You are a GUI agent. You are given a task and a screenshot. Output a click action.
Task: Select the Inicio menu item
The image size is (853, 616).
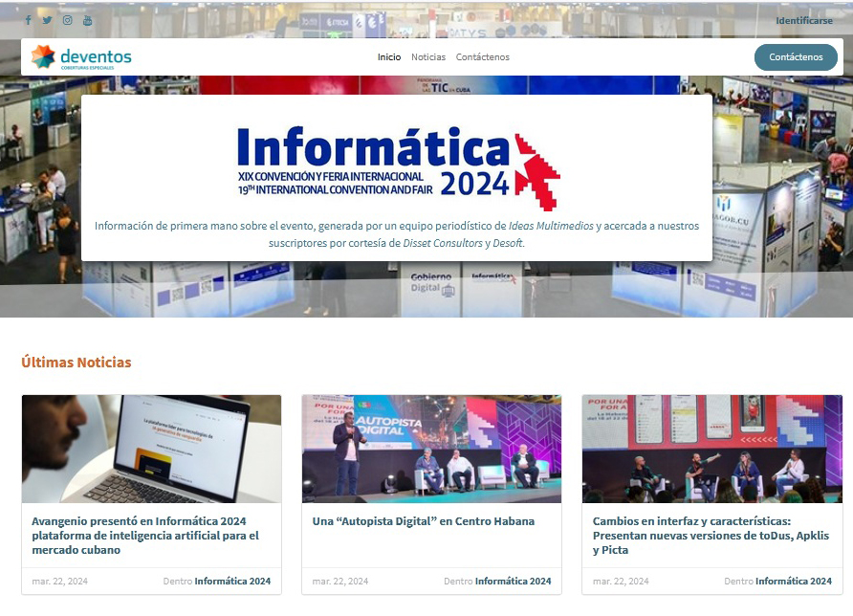(389, 57)
